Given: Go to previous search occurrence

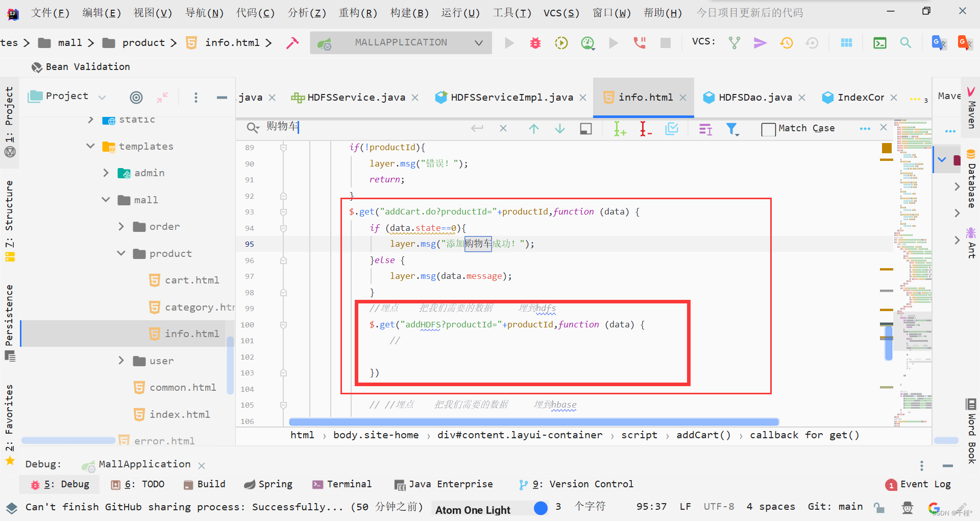Looking at the screenshot, I should click(x=533, y=129).
